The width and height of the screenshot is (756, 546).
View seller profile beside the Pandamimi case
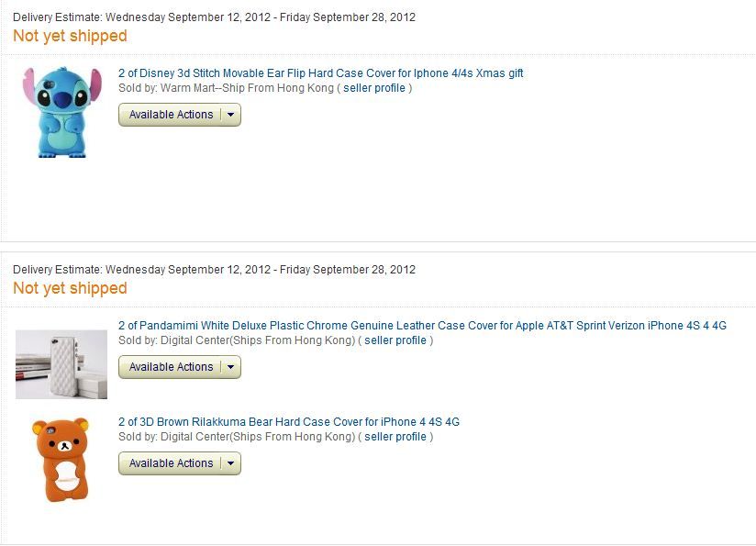click(395, 340)
